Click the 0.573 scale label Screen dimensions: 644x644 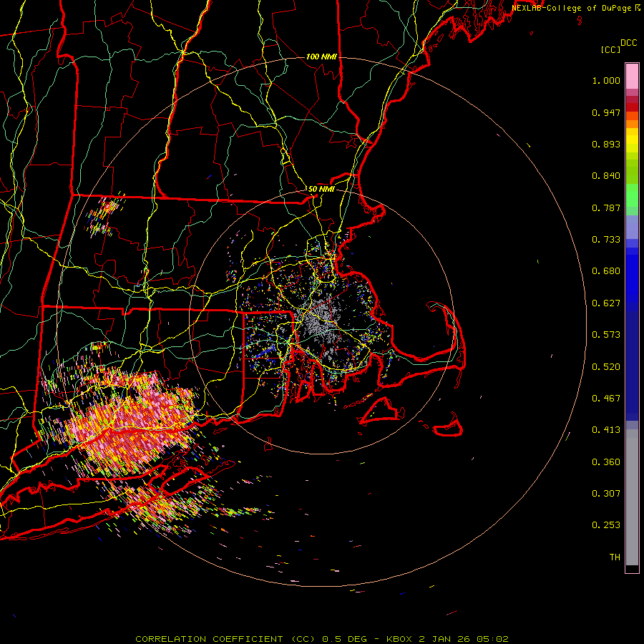click(x=606, y=335)
